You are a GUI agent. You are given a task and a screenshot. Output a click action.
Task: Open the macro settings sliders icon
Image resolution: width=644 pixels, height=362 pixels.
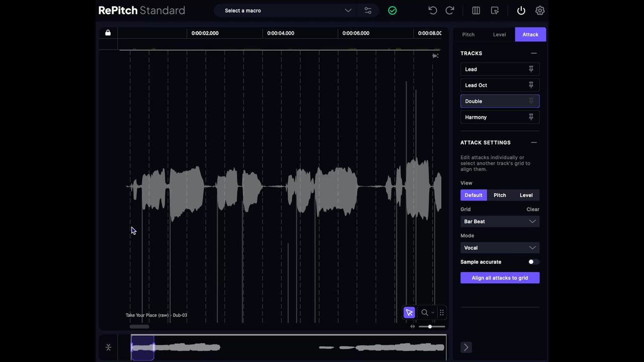[368, 11]
